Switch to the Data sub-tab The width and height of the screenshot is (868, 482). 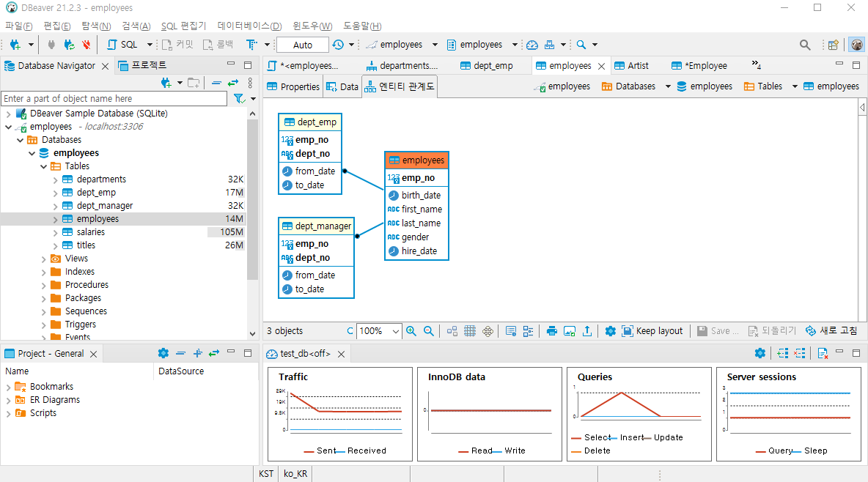click(342, 87)
